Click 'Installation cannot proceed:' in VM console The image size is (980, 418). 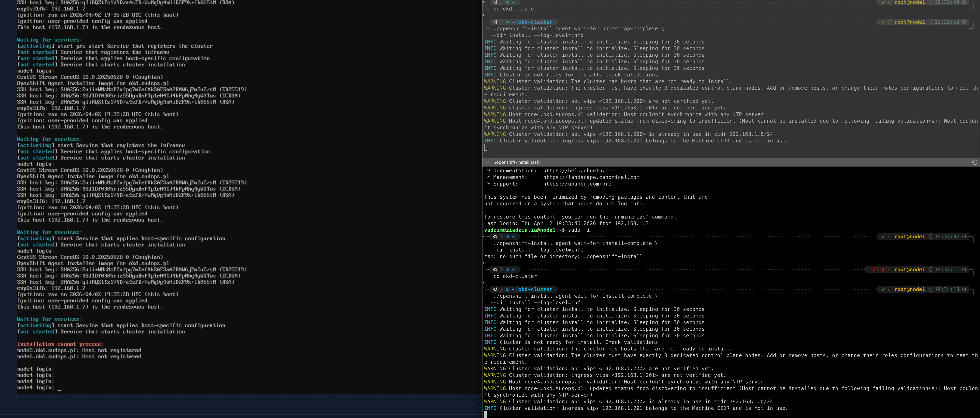click(x=61, y=344)
